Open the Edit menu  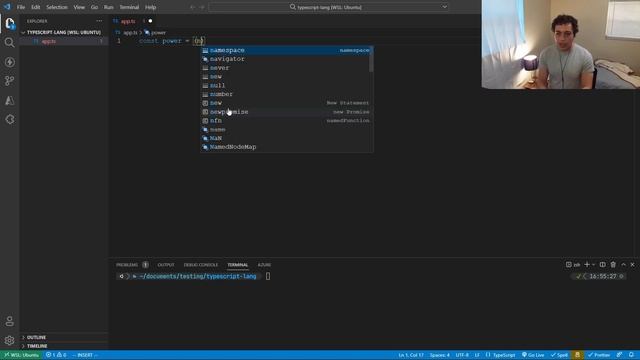pos(36,7)
